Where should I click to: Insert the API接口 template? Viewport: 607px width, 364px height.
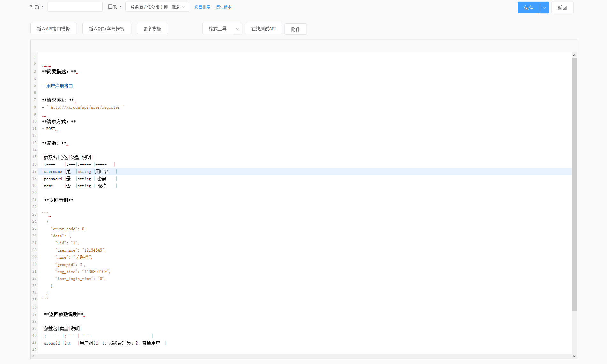point(53,29)
